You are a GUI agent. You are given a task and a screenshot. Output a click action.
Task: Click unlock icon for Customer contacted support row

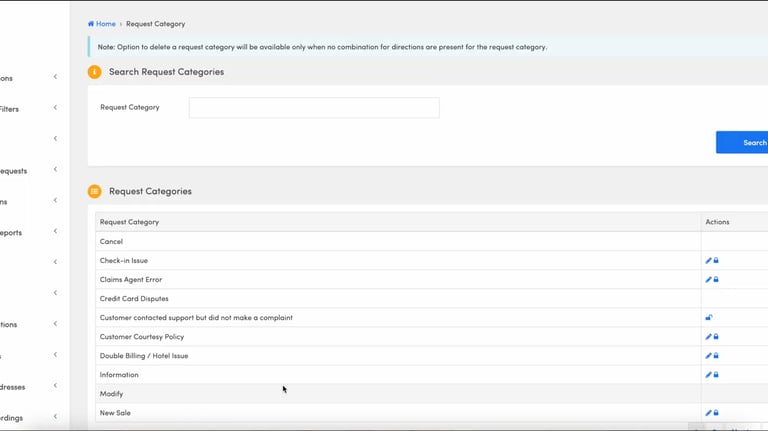pyautogui.click(x=709, y=318)
